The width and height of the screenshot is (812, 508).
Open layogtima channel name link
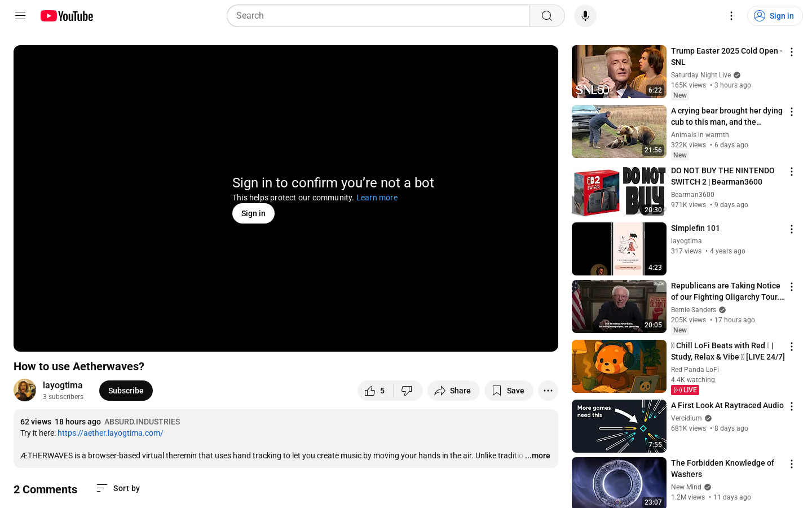[63, 385]
